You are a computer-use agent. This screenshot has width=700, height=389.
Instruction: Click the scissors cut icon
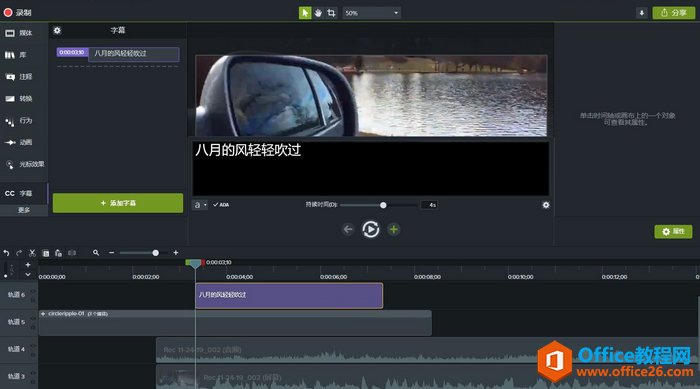pyautogui.click(x=32, y=253)
